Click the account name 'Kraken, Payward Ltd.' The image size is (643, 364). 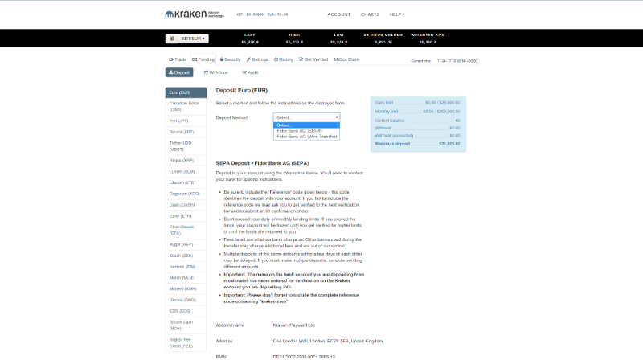tap(294, 325)
